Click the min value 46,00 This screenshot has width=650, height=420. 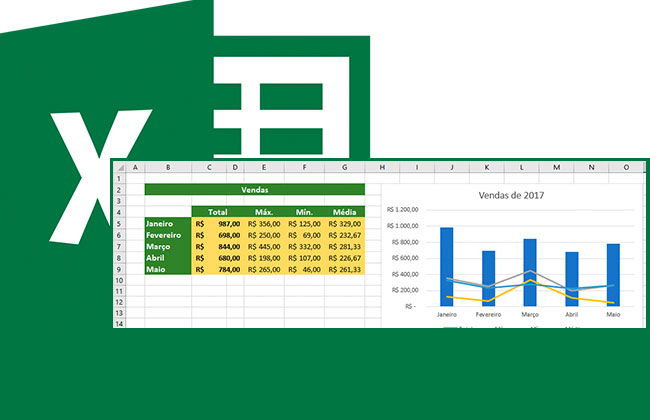(311, 269)
